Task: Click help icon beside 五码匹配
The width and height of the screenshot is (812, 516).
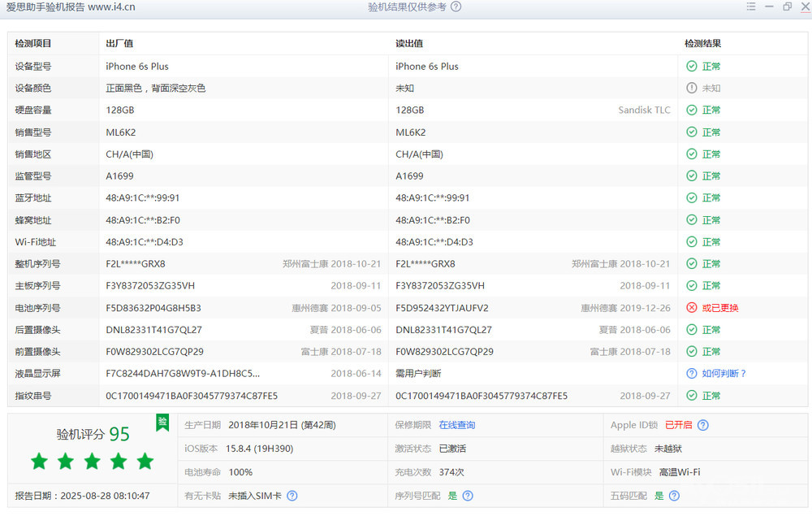Action: [674, 496]
